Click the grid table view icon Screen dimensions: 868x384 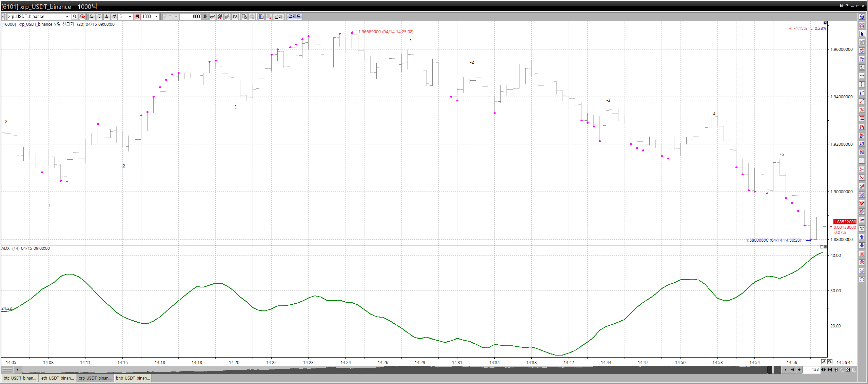[x=269, y=16]
